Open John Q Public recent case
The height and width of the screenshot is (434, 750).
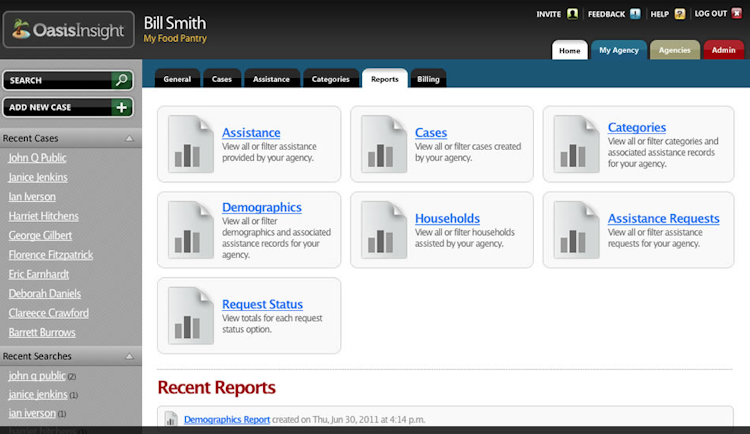(37, 157)
